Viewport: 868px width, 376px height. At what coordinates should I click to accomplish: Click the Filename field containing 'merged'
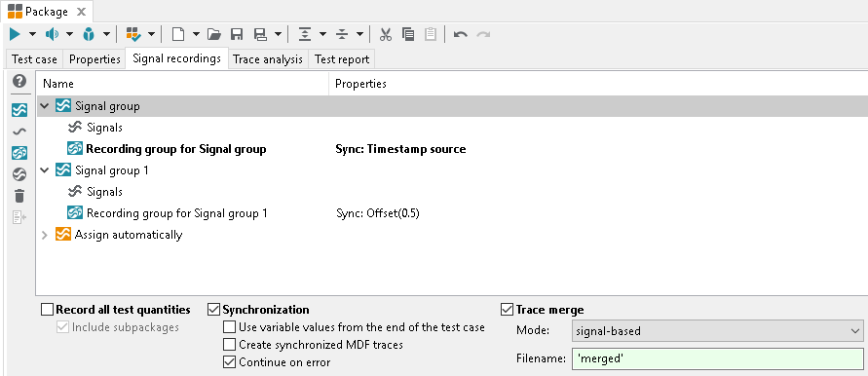coord(717,358)
